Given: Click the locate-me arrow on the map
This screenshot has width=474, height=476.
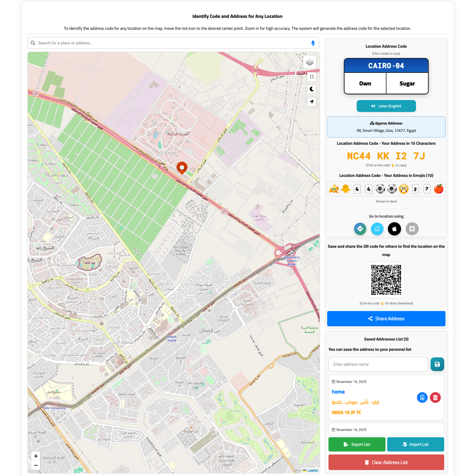Looking at the screenshot, I should click(311, 102).
